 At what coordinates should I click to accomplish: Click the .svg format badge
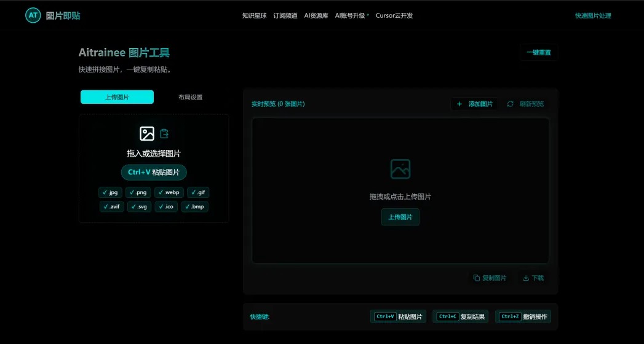pyautogui.click(x=139, y=206)
